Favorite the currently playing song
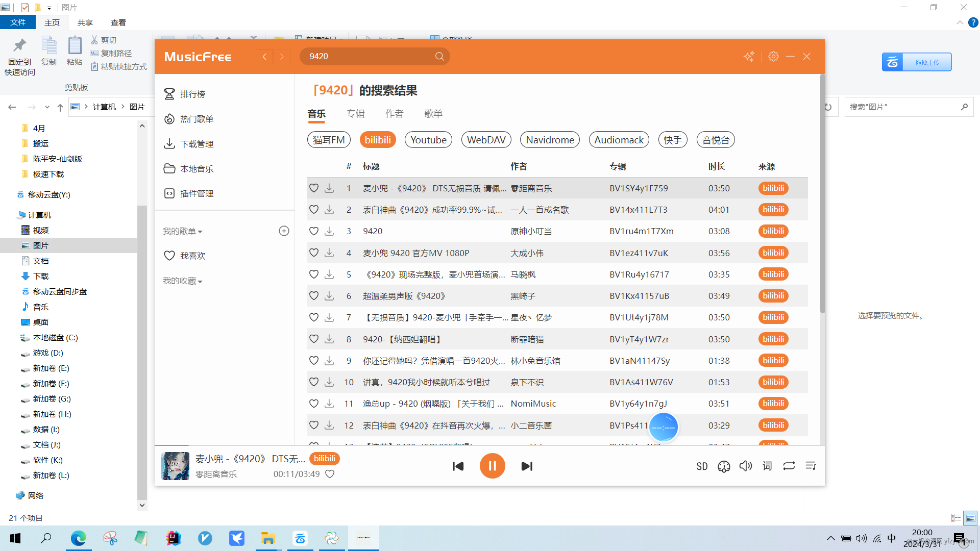 click(x=330, y=474)
